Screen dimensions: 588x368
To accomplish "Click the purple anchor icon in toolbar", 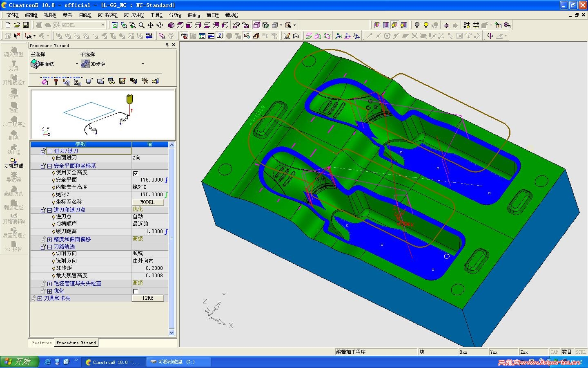I will click(x=490, y=36).
